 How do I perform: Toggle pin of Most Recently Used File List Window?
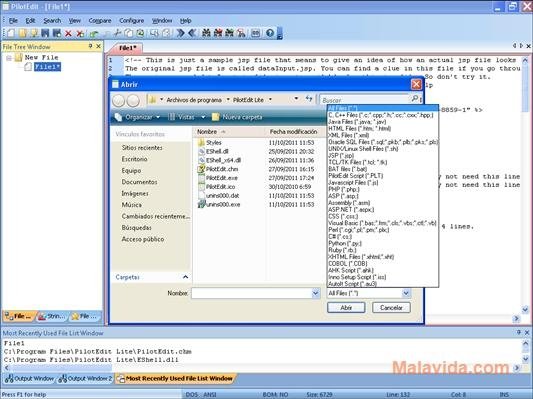pos(519,332)
